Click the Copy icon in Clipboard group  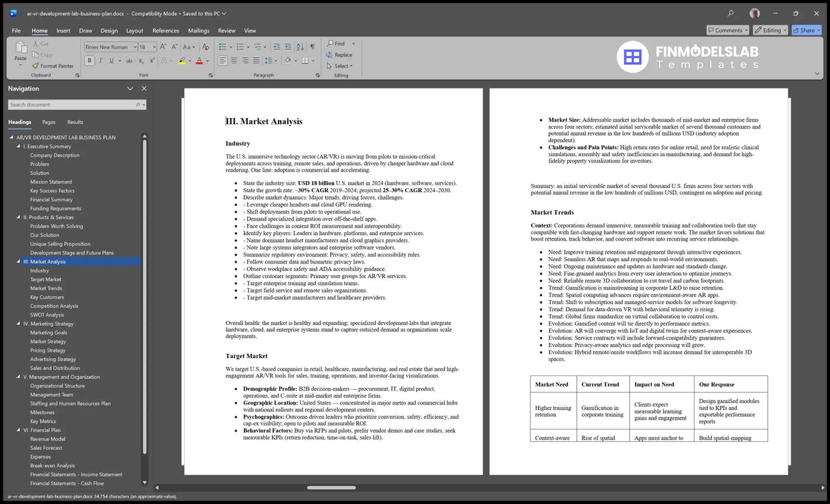[35, 55]
